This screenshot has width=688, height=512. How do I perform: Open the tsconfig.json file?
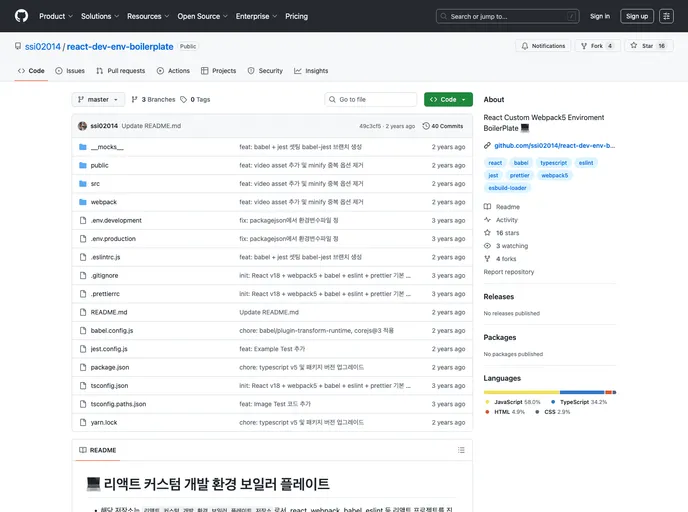tap(109, 386)
